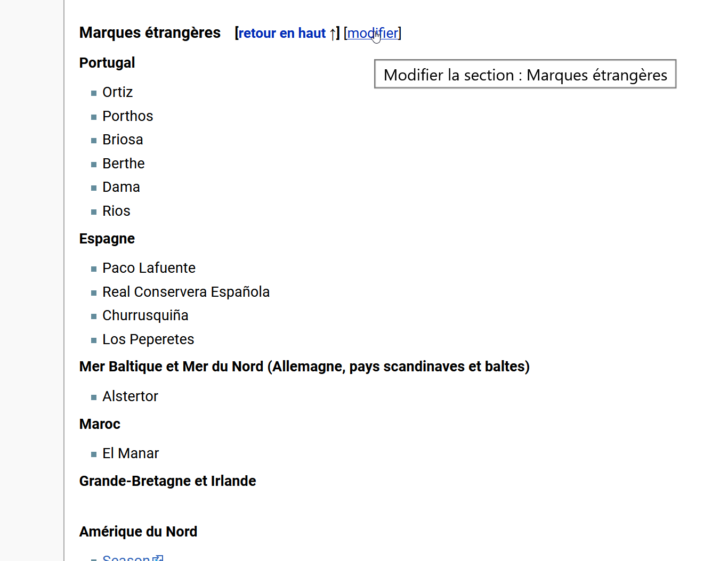Click 'Real Conservera Española' text
The image size is (728, 561).
point(185,292)
